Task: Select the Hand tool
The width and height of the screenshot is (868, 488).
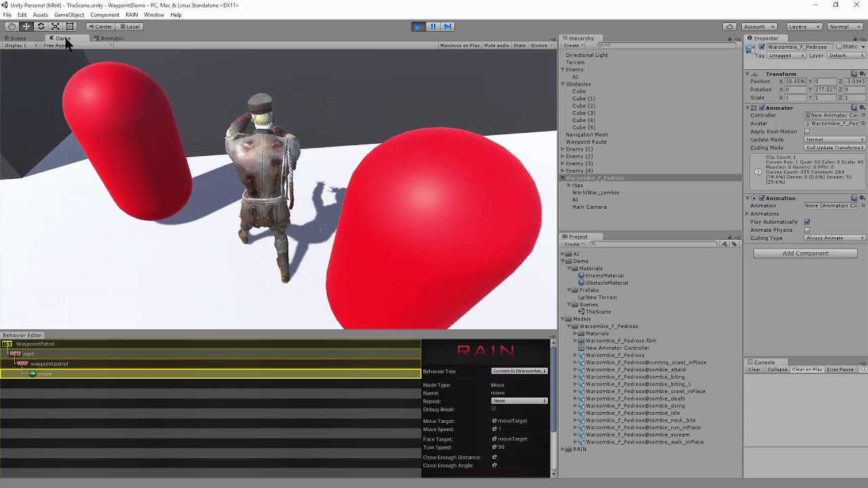Action: pos(12,26)
